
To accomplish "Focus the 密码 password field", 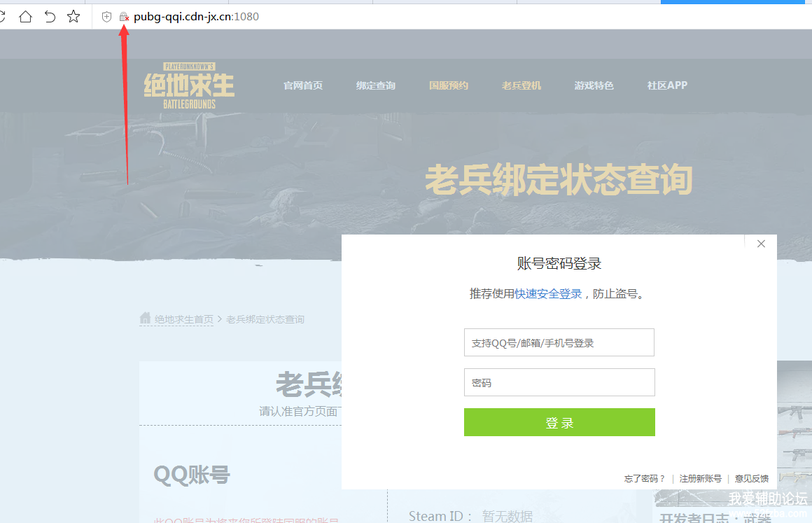I will [559, 382].
